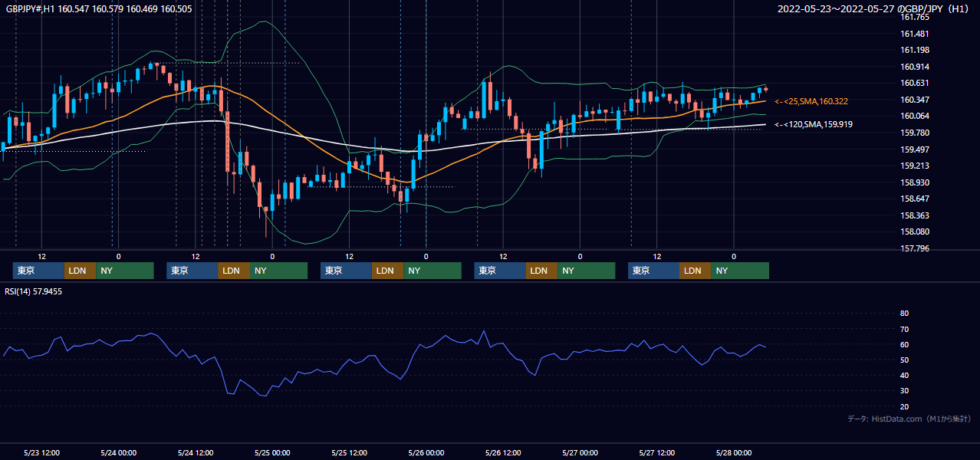
Task: Click the 5/23 12:00 time axis label
Action: click(x=42, y=452)
